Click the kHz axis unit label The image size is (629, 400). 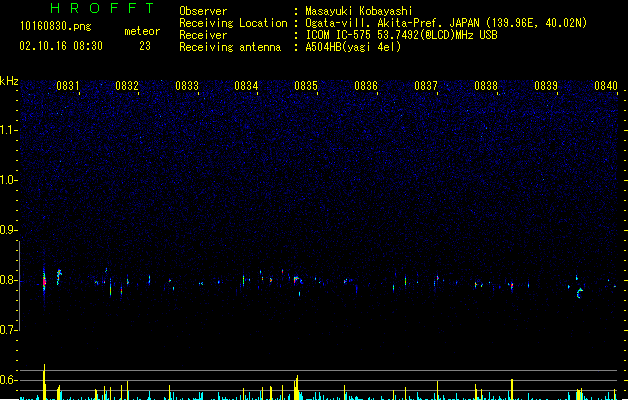tap(9, 81)
